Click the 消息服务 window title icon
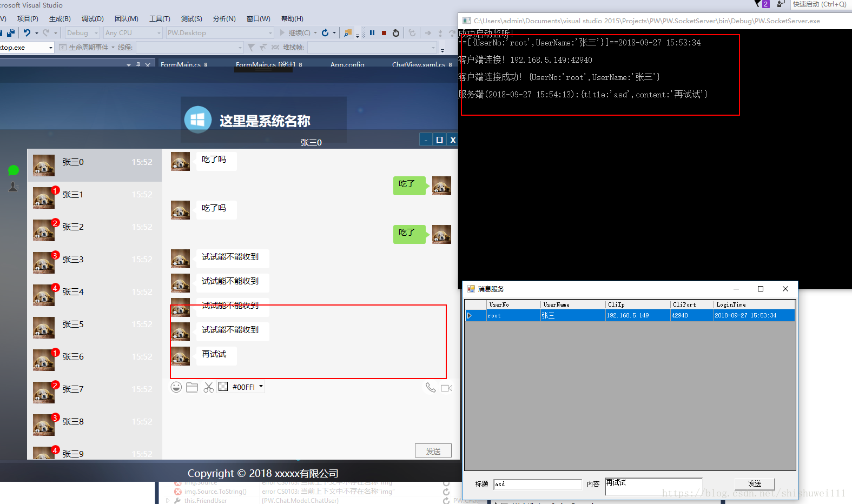This screenshot has width=852, height=504. 471,289
